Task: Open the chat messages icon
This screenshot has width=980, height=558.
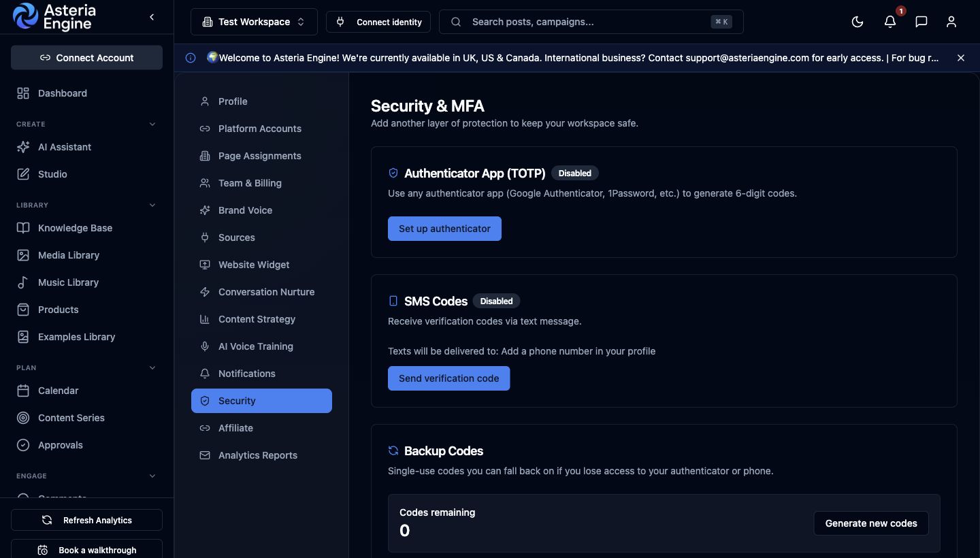Action: click(921, 22)
